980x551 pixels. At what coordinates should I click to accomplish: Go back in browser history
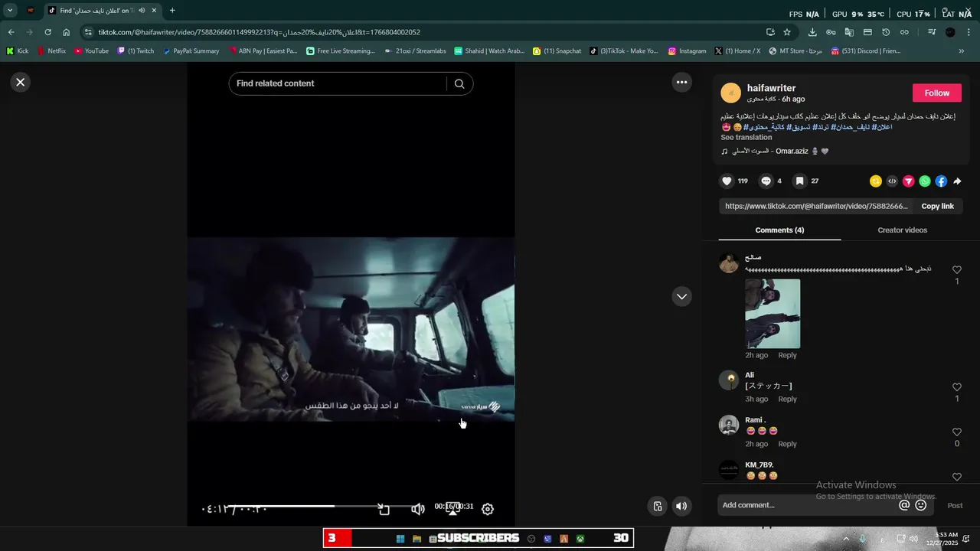coord(11,32)
